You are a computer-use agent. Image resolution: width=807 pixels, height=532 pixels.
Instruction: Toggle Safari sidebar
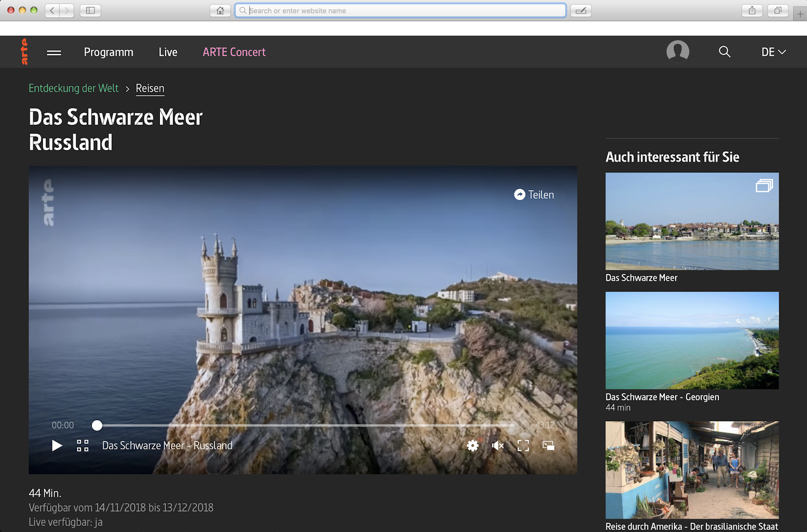(90, 11)
